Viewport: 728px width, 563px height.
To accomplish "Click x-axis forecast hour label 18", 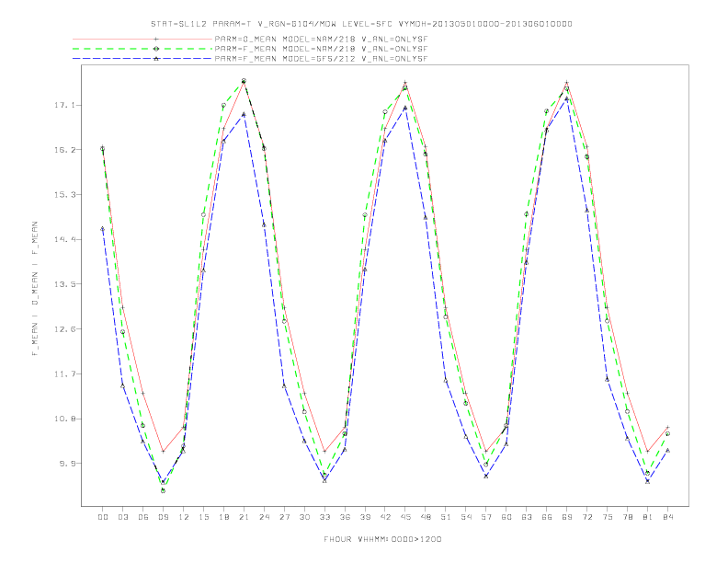I will pyautogui.click(x=223, y=517).
